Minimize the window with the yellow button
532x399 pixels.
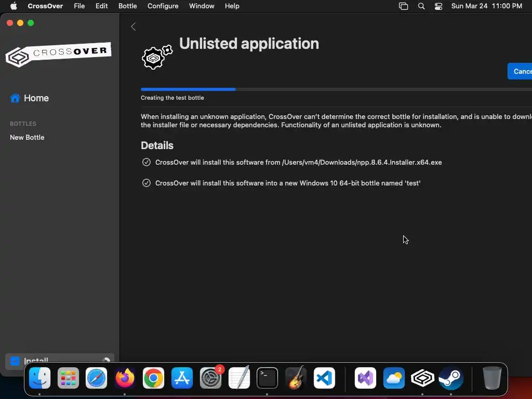[20, 23]
